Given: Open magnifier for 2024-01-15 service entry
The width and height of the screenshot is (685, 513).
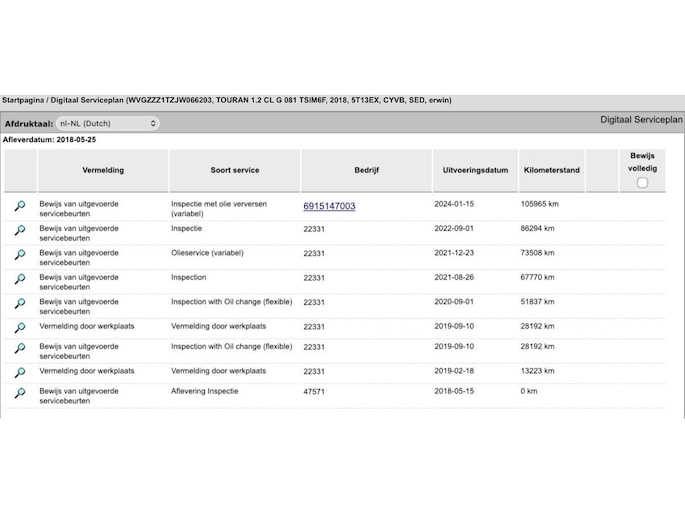Looking at the screenshot, I should pyautogui.click(x=19, y=206).
